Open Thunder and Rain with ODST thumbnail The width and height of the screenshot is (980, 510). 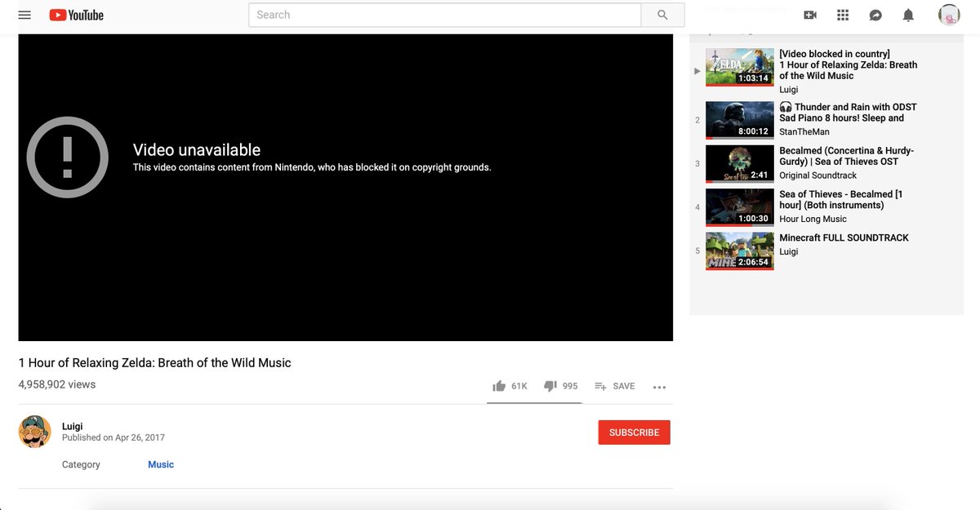[x=739, y=120]
